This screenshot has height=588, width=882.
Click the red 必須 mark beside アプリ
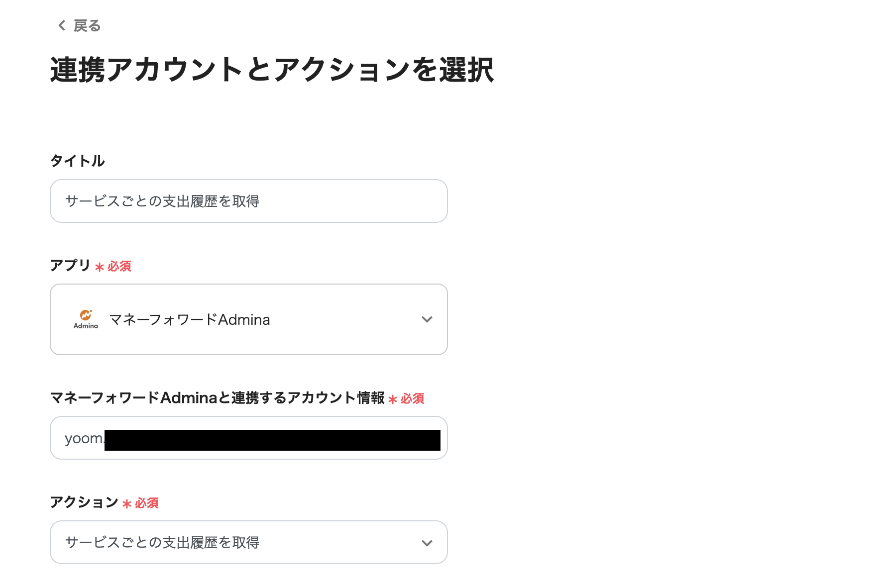tap(119, 267)
